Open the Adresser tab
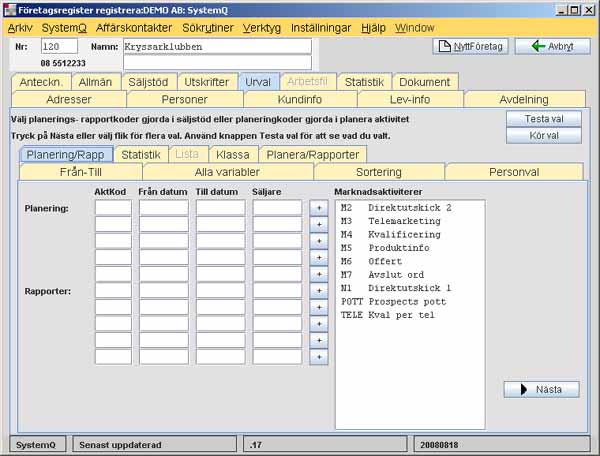This screenshot has height=456, width=600. (x=69, y=99)
